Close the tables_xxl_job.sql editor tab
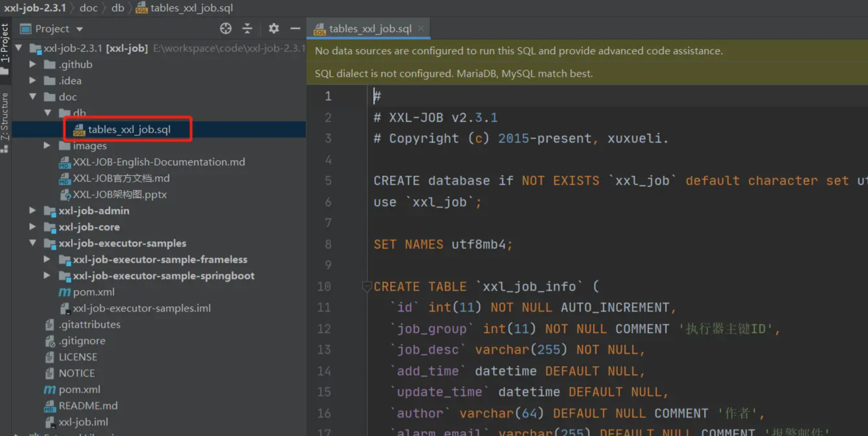 point(421,28)
